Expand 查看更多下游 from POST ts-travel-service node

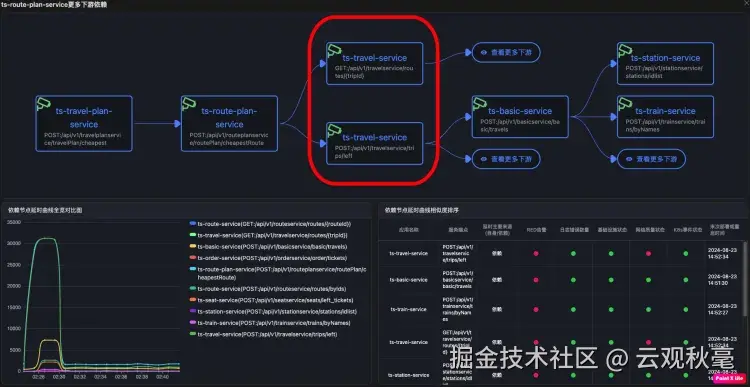coord(506,158)
